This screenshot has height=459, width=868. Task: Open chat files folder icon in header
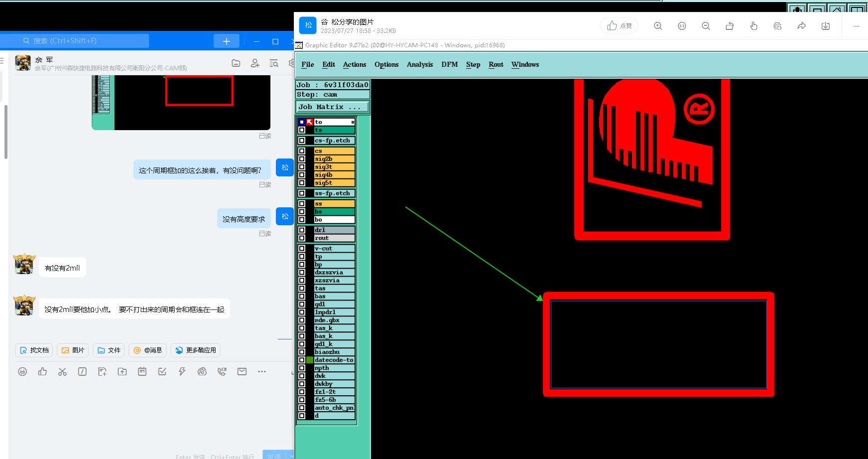point(236,63)
